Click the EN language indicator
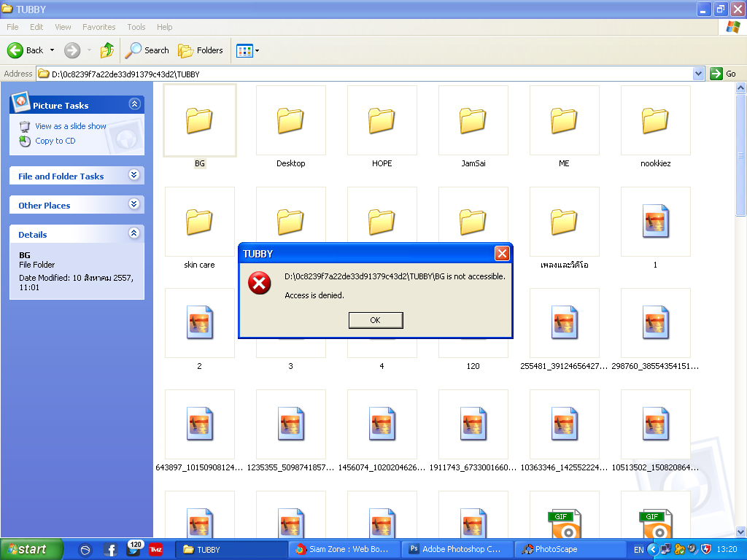The height and width of the screenshot is (560, 747). 638,550
